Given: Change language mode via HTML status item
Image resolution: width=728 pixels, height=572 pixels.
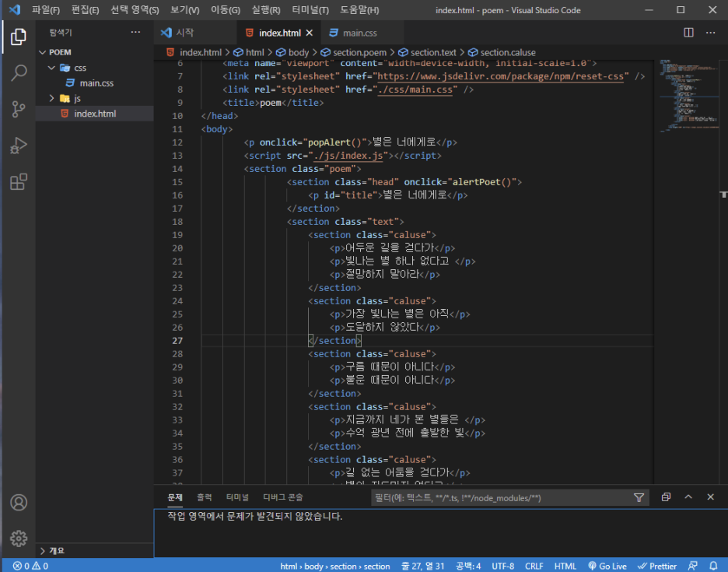Looking at the screenshot, I should [565, 566].
